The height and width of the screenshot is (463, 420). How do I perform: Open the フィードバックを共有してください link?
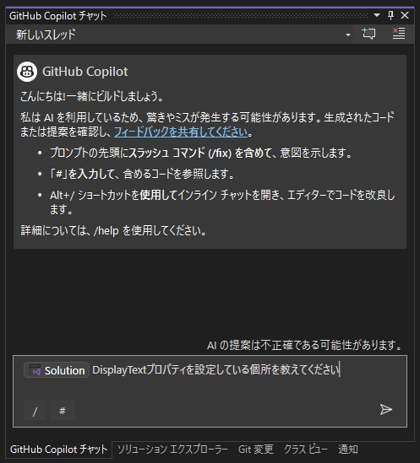[x=181, y=132]
